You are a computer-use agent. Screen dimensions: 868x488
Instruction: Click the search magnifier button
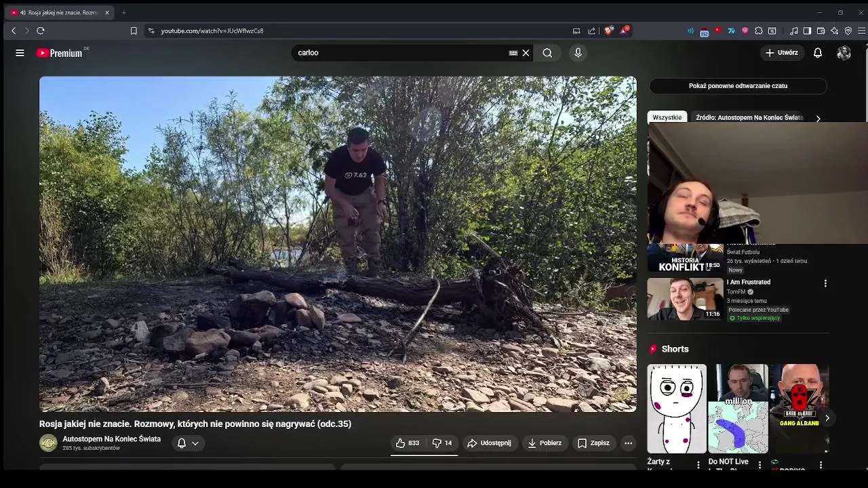pyautogui.click(x=547, y=53)
